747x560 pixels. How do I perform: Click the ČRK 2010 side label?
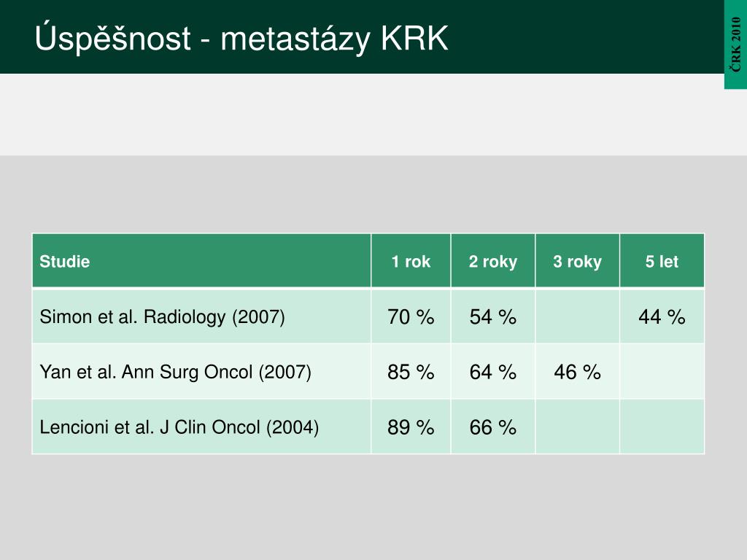736,44
